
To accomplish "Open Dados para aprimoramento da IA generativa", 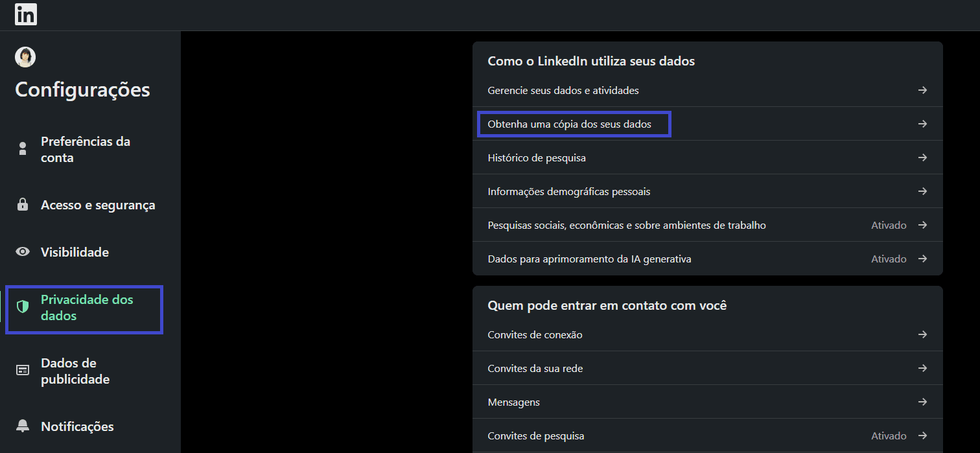I will click(x=589, y=258).
